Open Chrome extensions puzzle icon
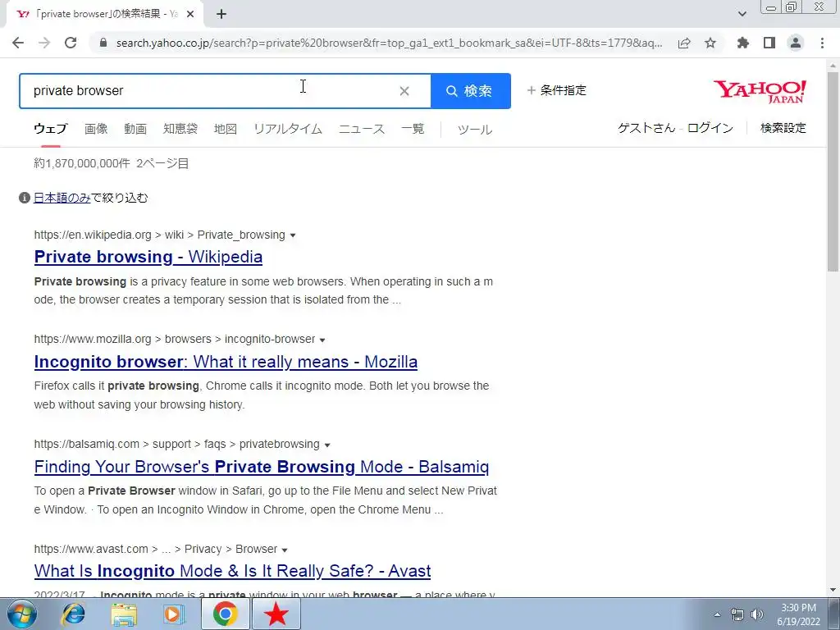 743,43
